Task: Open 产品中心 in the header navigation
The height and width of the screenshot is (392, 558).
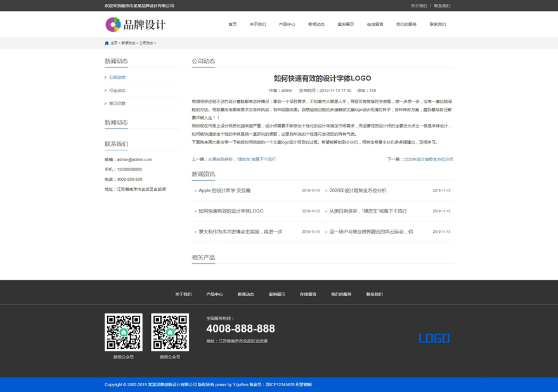Action: tap(287, 25)
